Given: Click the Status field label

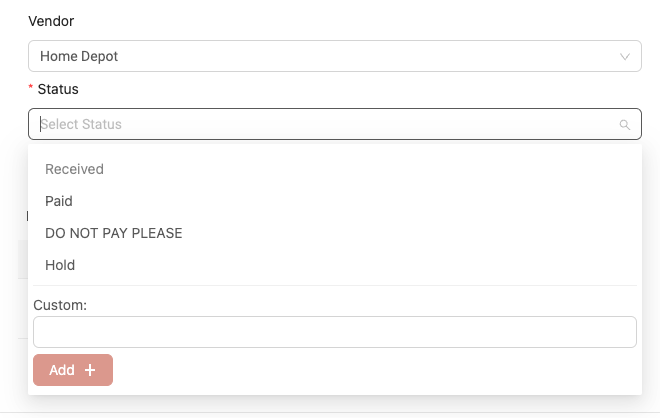Looking at the screenshot, I should pos(58,89).
